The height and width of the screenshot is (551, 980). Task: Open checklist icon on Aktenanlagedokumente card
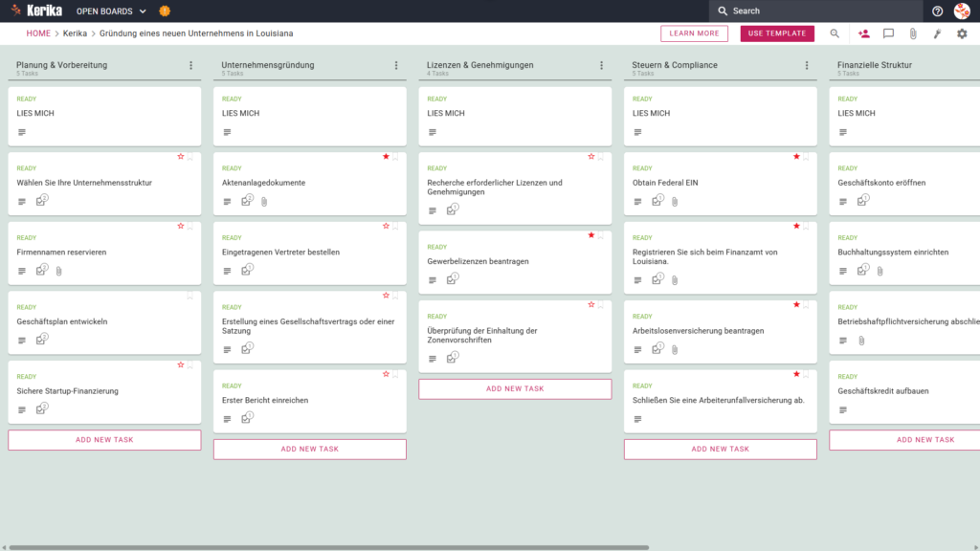coord(247,201)
